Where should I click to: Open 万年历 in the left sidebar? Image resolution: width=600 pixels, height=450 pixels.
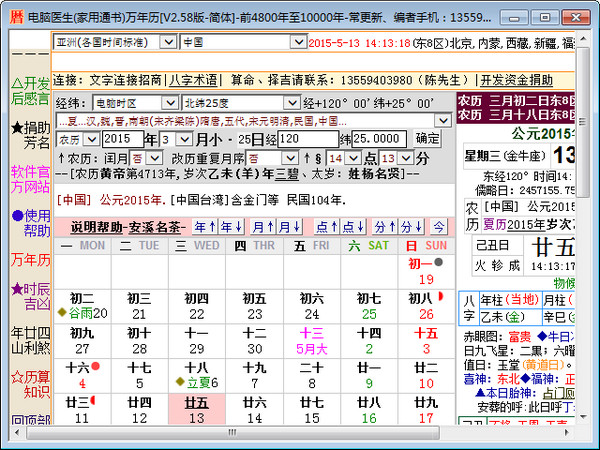(29, 259)
